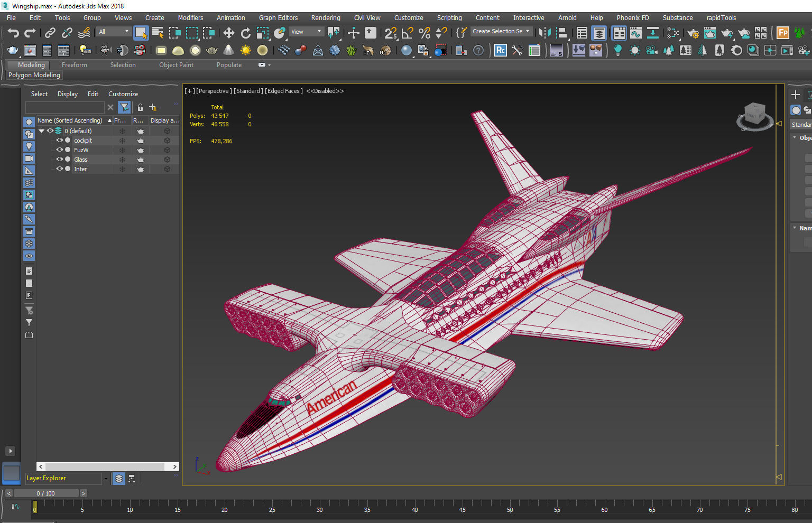Open the Rendering menu
The height and width of the screenshot is (523, 812).
pos(326,18)
